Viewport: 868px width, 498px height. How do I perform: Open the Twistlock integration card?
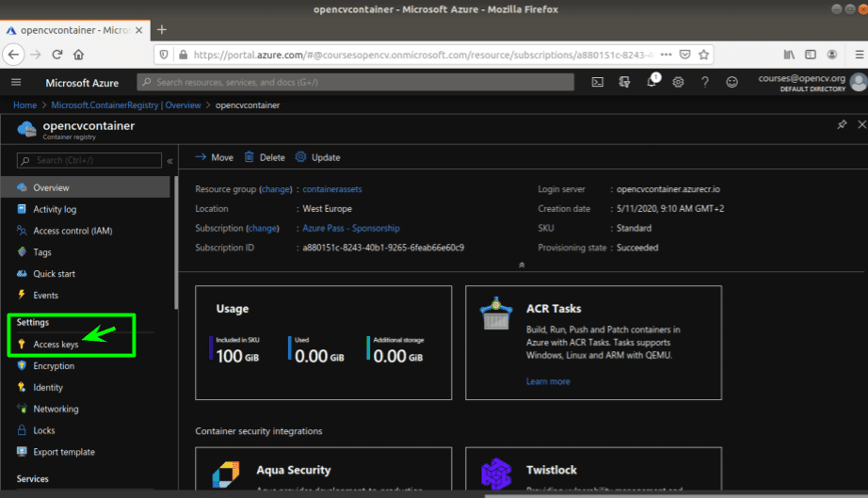click(593, 469)
